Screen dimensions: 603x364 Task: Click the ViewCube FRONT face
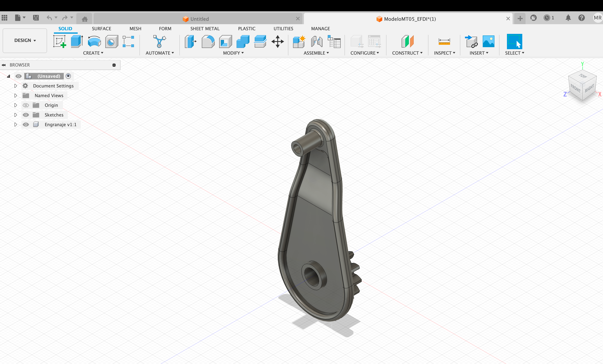tap(575, 88)
